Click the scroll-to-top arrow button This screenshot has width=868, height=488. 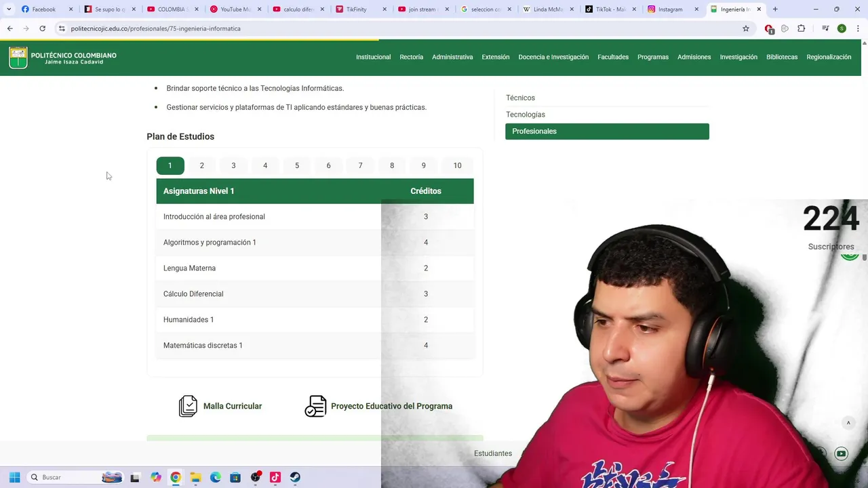point(848,423)
